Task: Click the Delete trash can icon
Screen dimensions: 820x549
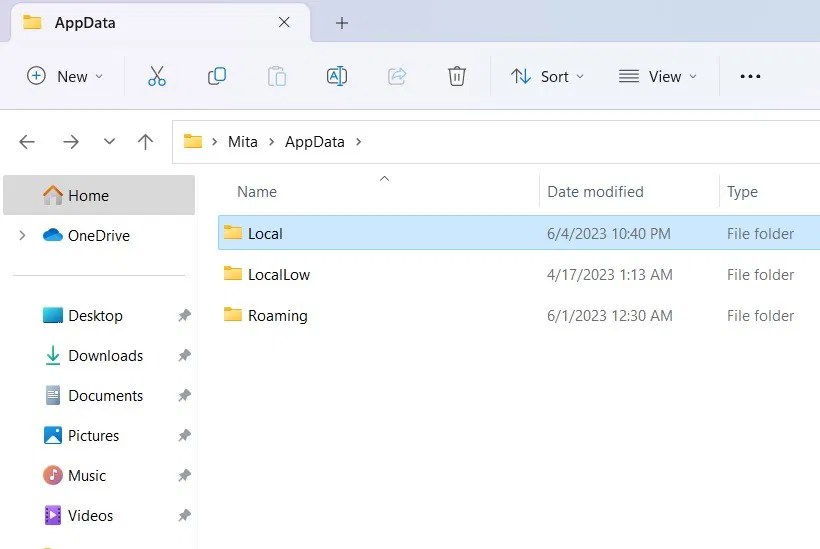Action: (x=457, y=76)
